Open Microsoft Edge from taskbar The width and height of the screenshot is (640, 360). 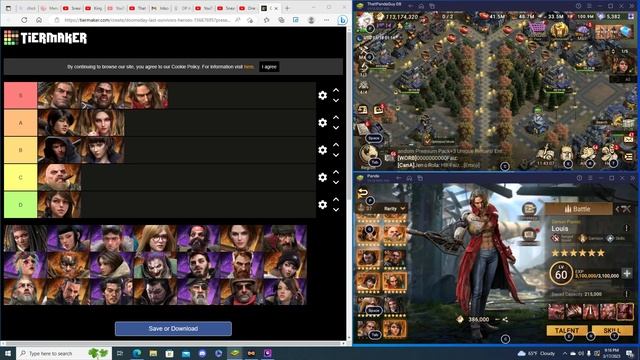pos(137,353)
